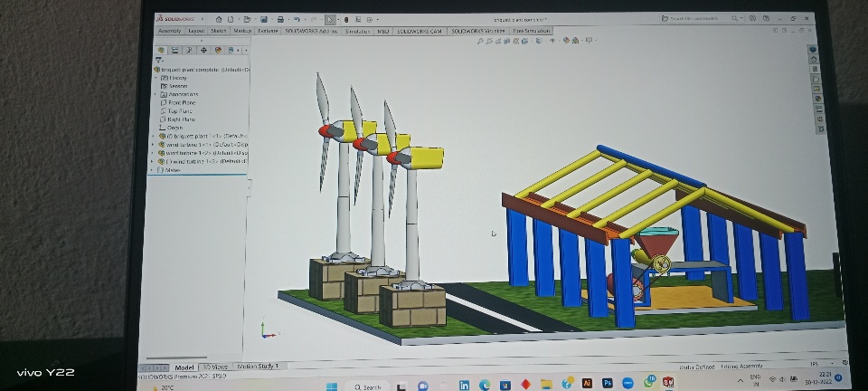This screenshot has height=391, width=868.
Task: Open the Evaluate ribbon tab
Action: coord(268,31)
